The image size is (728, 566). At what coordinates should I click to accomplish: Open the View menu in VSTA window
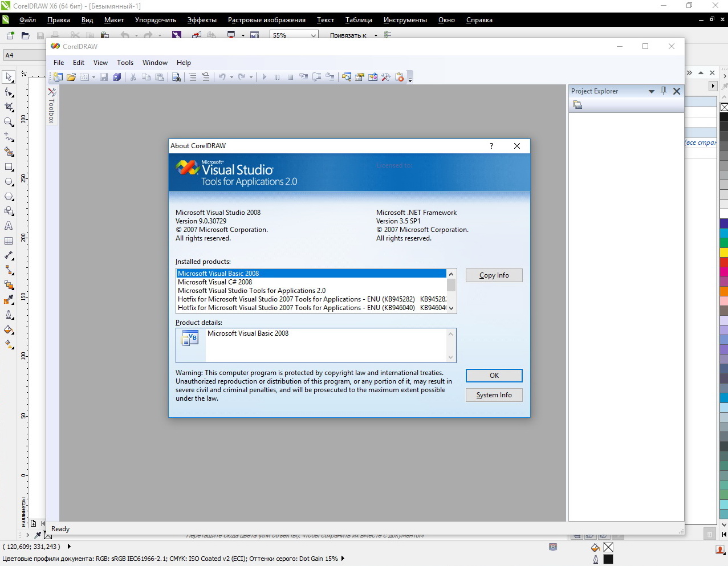coord(100,63)
